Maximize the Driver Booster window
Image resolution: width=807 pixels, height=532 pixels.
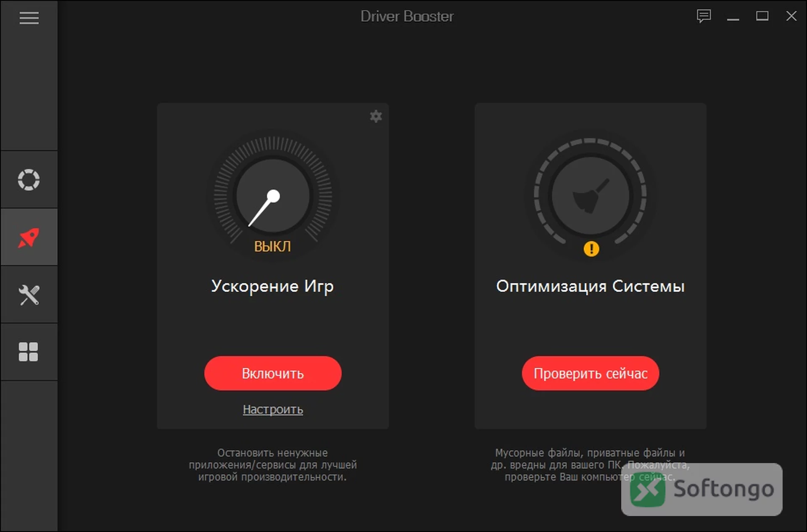pos(762,16)
